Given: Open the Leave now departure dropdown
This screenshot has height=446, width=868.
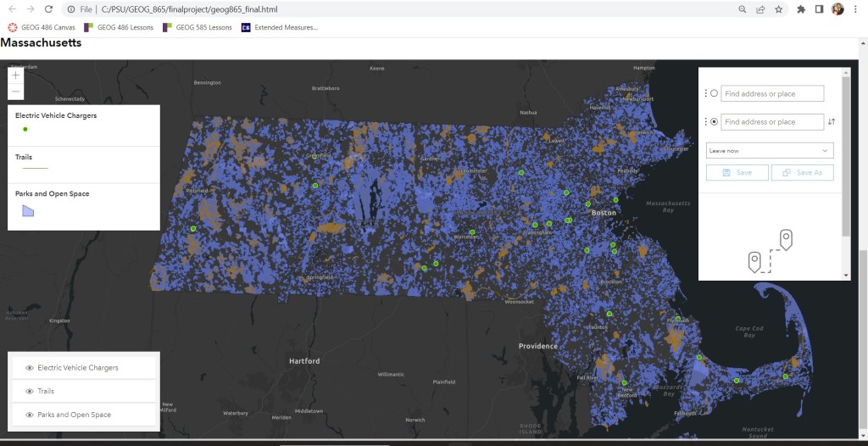Looking at the screenshot, I should coord(770,151).
